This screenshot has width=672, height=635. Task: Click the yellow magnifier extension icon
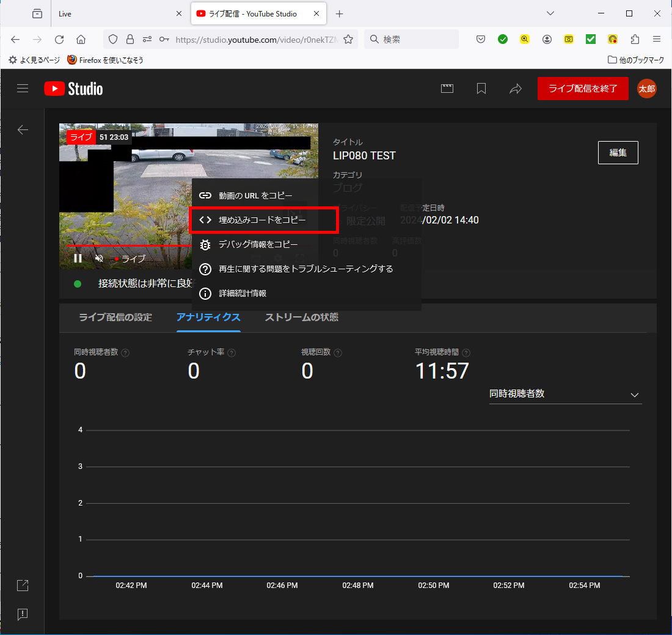525,40
